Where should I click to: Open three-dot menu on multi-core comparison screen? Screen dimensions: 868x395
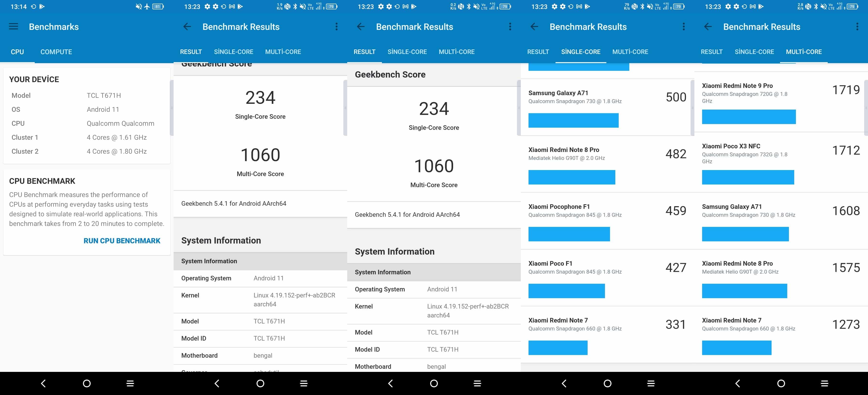click(857, 26)
